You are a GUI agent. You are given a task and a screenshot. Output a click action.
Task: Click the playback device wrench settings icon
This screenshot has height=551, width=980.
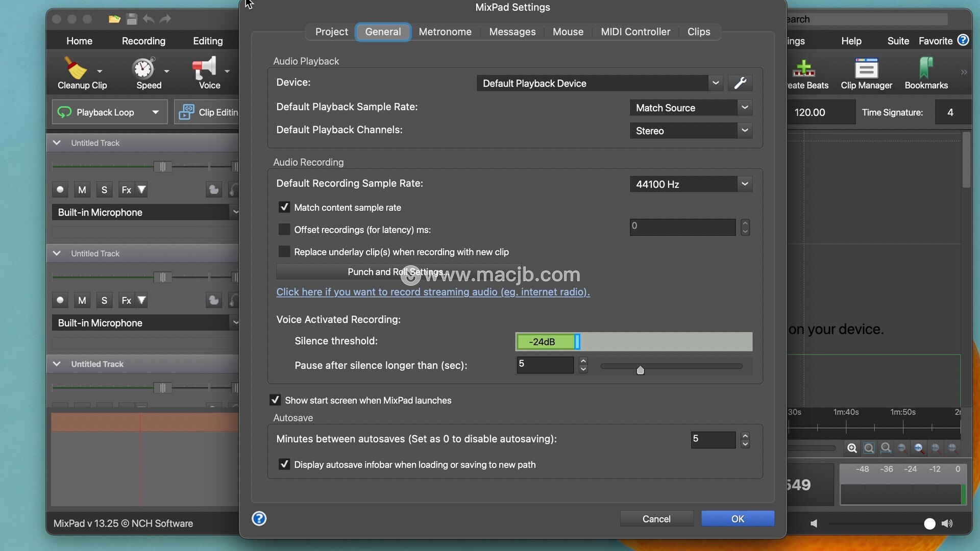click(x=740, y=83)
